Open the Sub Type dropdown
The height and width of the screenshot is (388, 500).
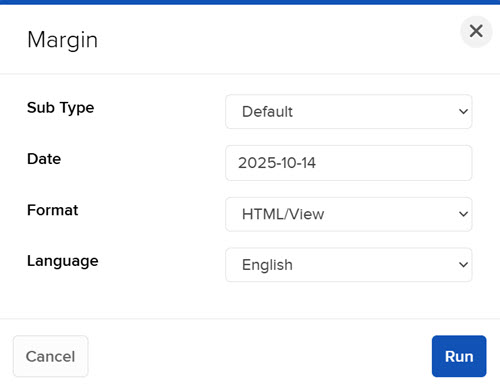pos(349,112)
